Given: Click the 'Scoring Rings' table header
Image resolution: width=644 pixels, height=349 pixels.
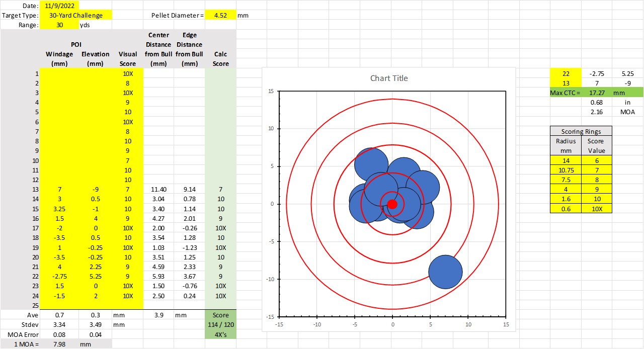Looking at the screenshot, I should [x=581, y=131].
